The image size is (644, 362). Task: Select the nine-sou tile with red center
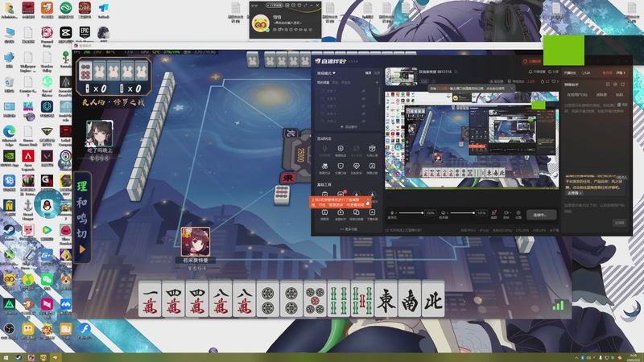click(362, 299)
